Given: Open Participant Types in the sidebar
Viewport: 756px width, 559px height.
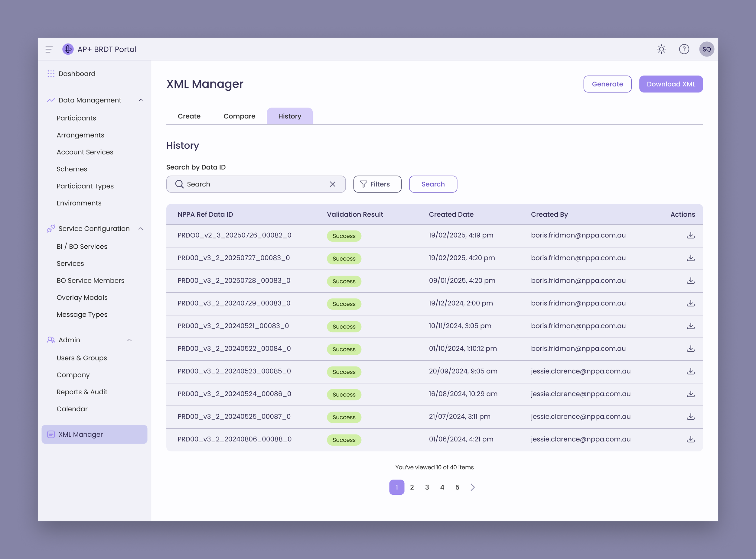Looking at the screenshot, I should coord(85,186).
